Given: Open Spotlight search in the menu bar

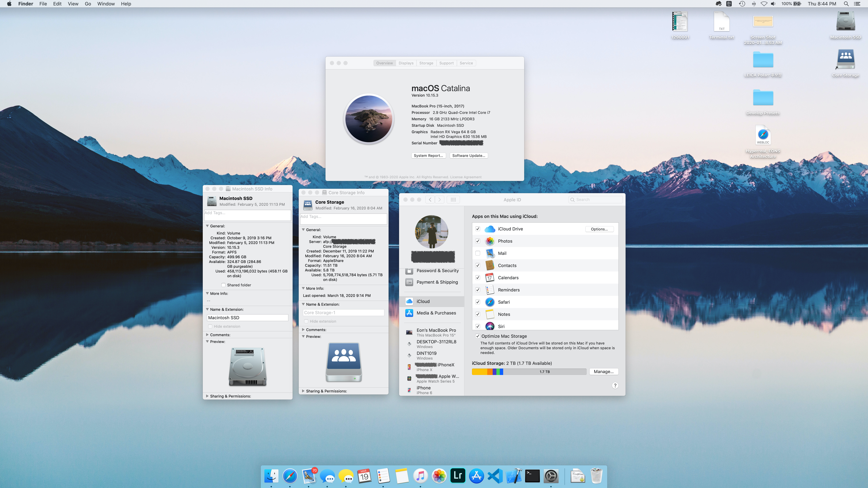Looking at the screenshot, I should click(x=846, y=4).
